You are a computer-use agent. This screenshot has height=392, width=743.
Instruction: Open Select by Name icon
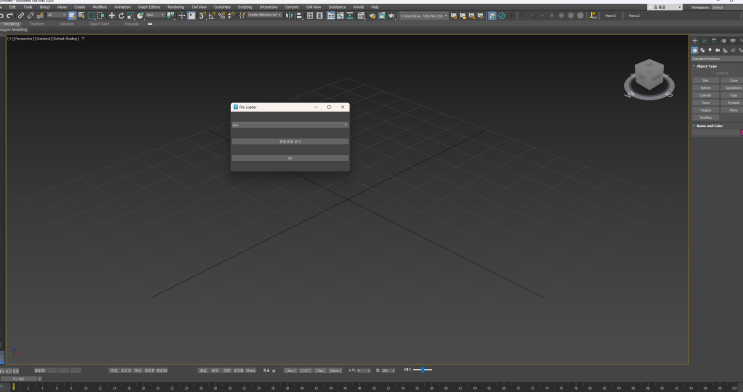[82, 16]
